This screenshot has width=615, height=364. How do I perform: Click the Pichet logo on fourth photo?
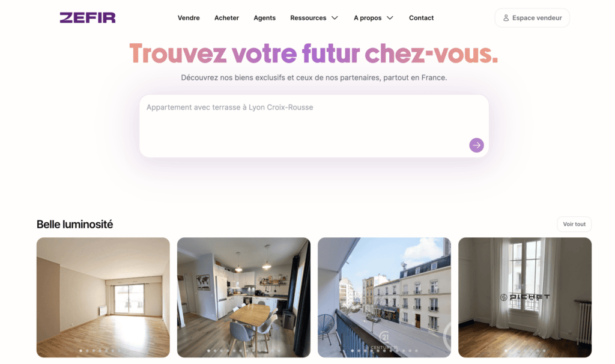pyautogui.click(x=525, y=297)
